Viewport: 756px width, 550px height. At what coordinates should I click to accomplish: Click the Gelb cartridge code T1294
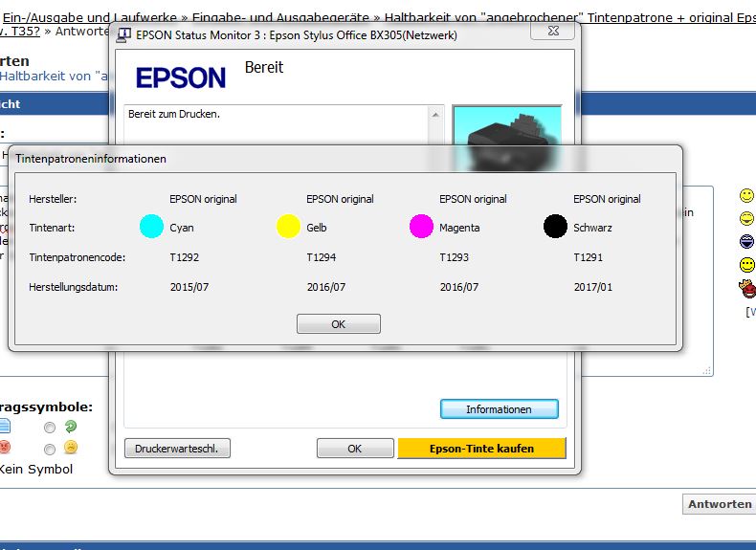[322, 257]
